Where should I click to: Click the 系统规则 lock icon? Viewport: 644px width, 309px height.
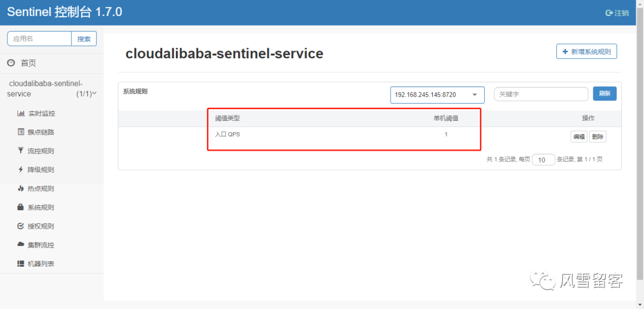tap(21, 207)
